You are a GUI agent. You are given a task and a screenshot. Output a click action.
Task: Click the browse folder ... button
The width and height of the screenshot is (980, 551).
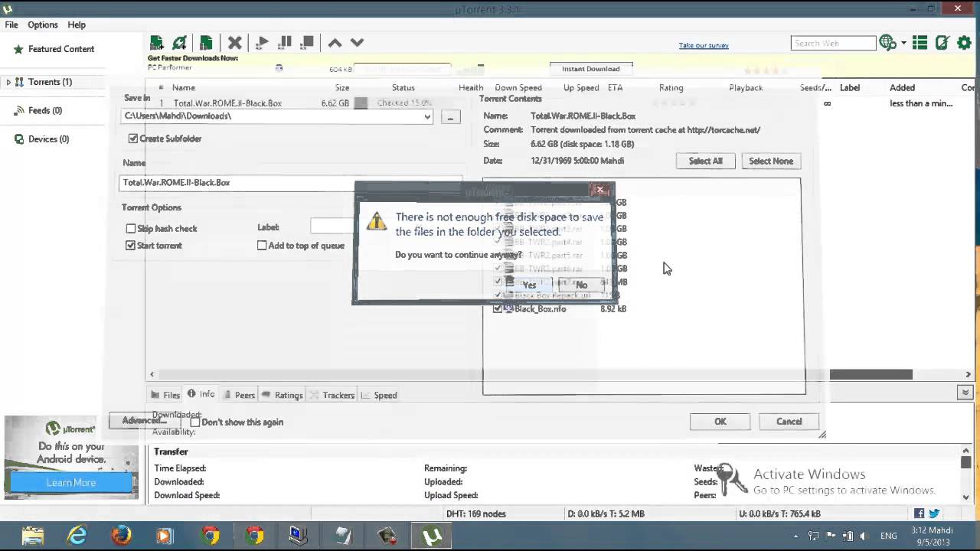(x=450, y=116)
